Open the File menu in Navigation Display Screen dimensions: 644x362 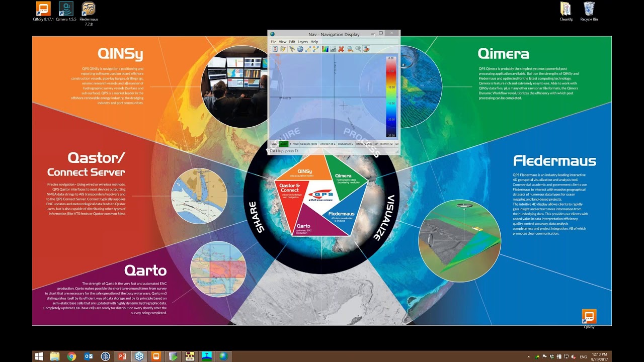[273, 42]
